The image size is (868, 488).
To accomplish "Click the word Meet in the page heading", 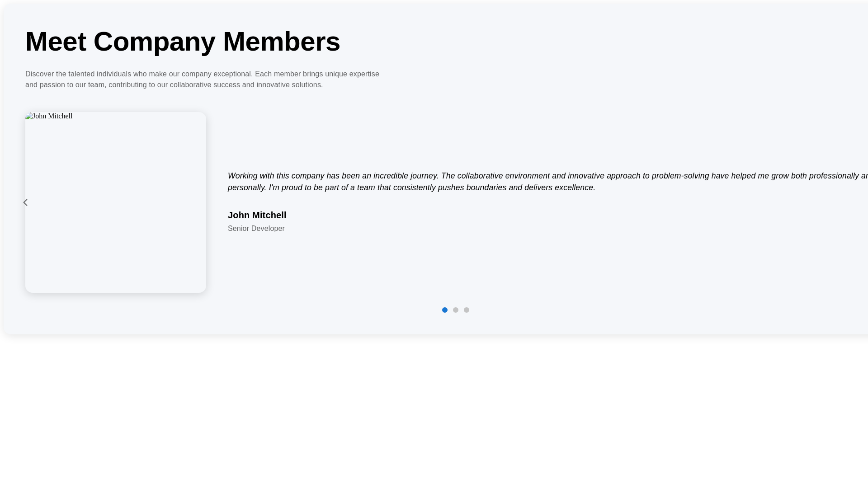I will click(x=56, y=42).
